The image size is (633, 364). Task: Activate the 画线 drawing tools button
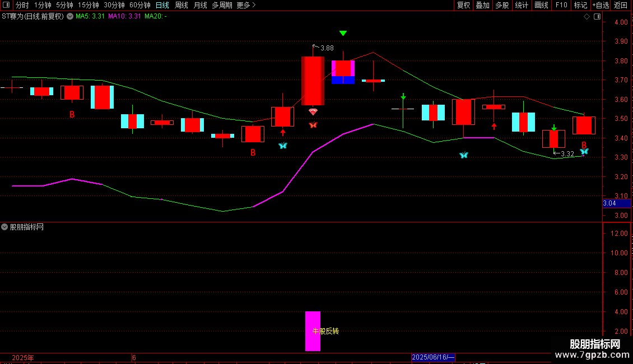(541, 5)
